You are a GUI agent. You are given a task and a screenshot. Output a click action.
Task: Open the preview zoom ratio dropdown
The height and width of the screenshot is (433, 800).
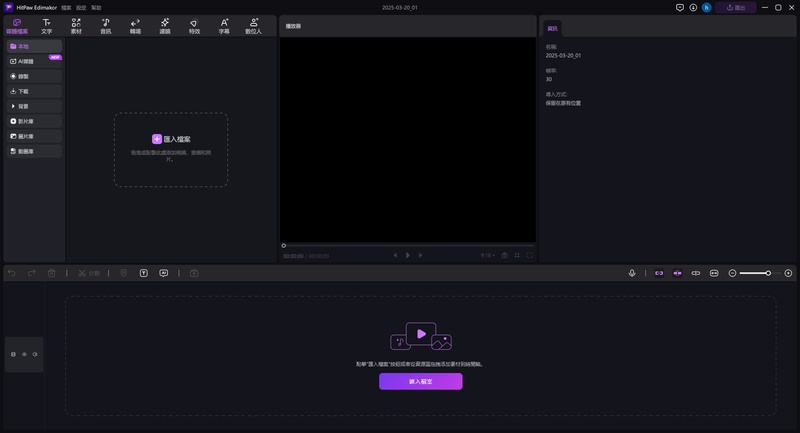[x=487, y=255]
